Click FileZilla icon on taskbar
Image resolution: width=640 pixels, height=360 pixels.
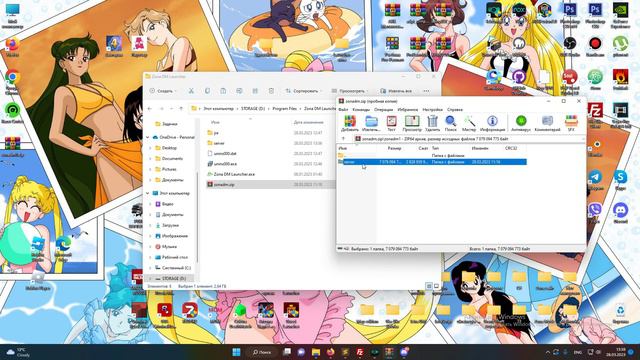coord(360,352)
